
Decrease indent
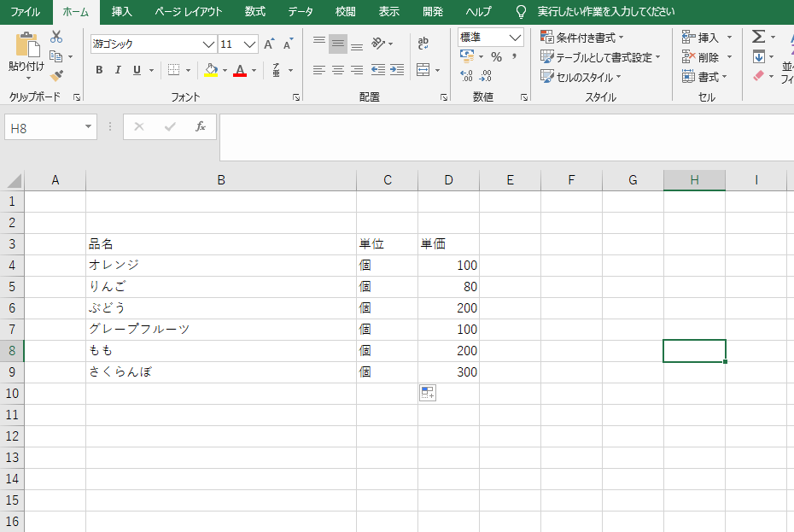(377, 70)
